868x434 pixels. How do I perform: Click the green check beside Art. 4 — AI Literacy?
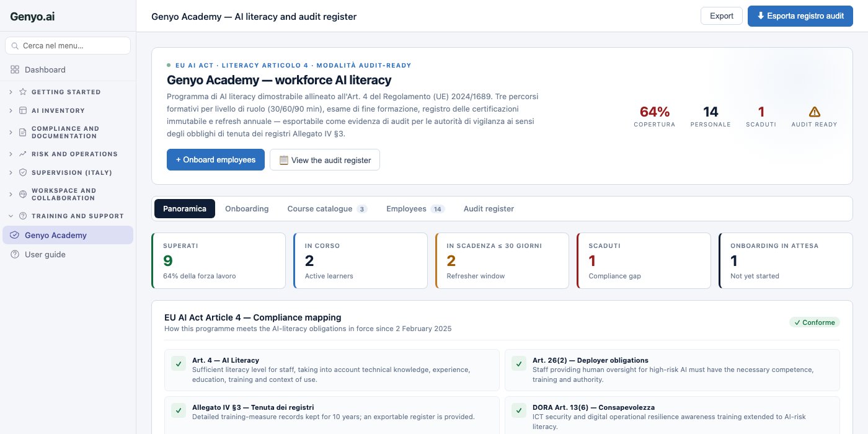[179, 364]
